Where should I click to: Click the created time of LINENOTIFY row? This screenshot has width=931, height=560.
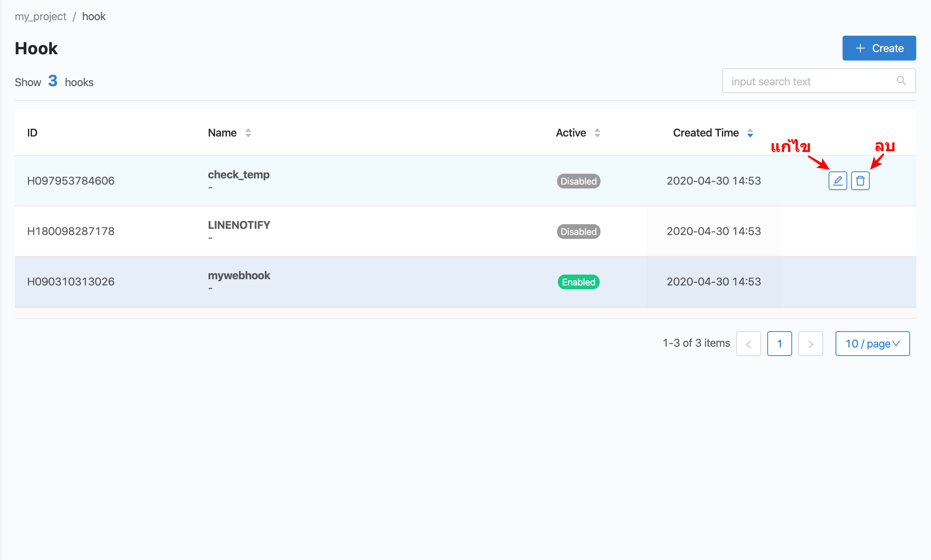[x=714, y=231]
